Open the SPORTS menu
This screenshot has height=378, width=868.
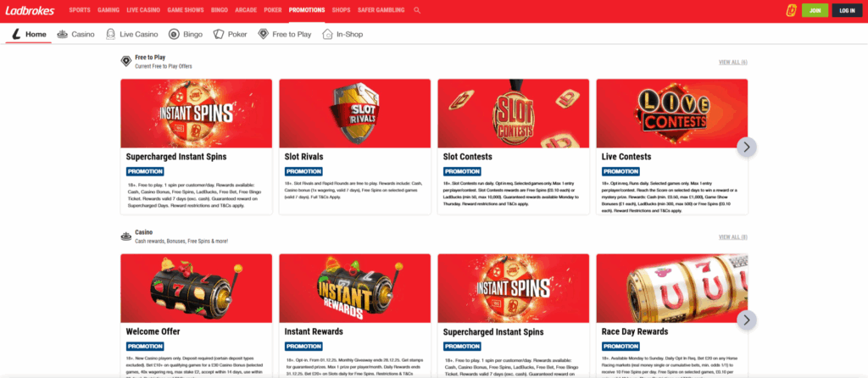pos(80,10)
